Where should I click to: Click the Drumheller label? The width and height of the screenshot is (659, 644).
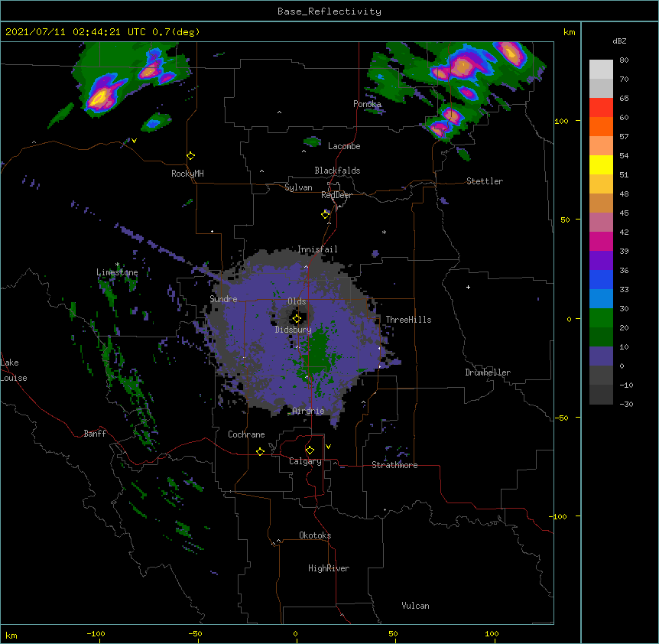point(488,372)
